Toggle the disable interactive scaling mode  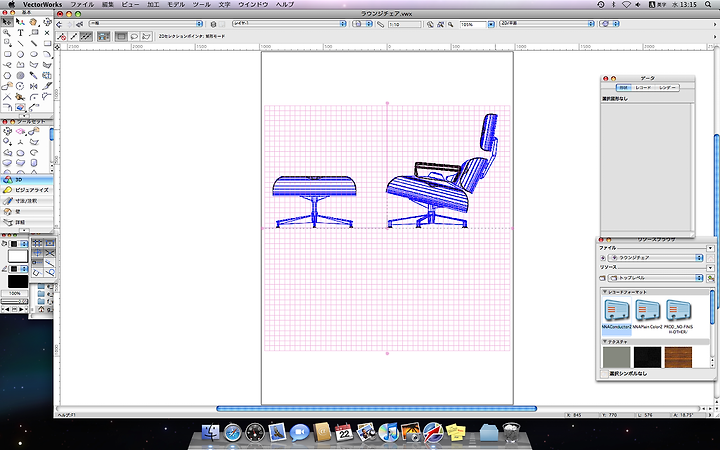[x=62, y=36]
